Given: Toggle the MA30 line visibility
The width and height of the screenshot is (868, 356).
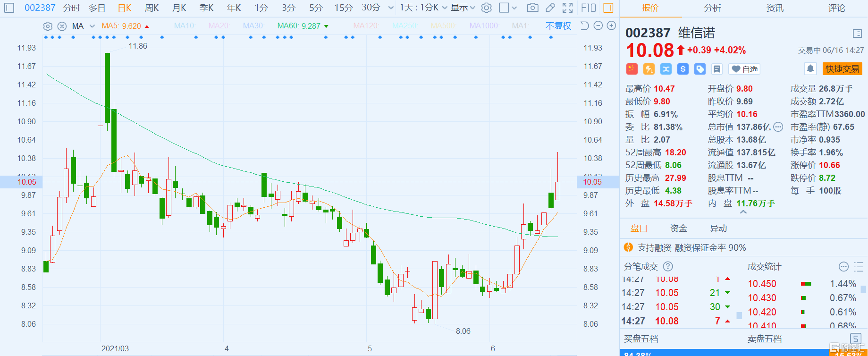Looking at the screenshot, I should 253,26.
